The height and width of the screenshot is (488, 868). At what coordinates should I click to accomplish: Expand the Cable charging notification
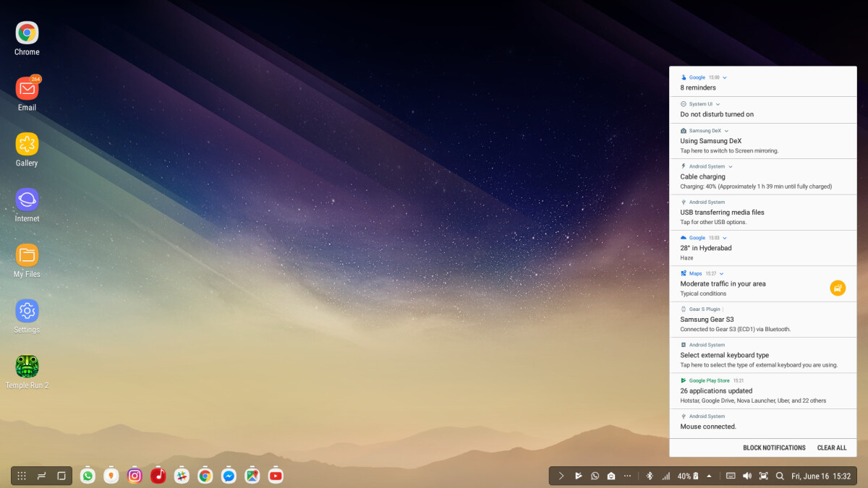coord(732,166)
